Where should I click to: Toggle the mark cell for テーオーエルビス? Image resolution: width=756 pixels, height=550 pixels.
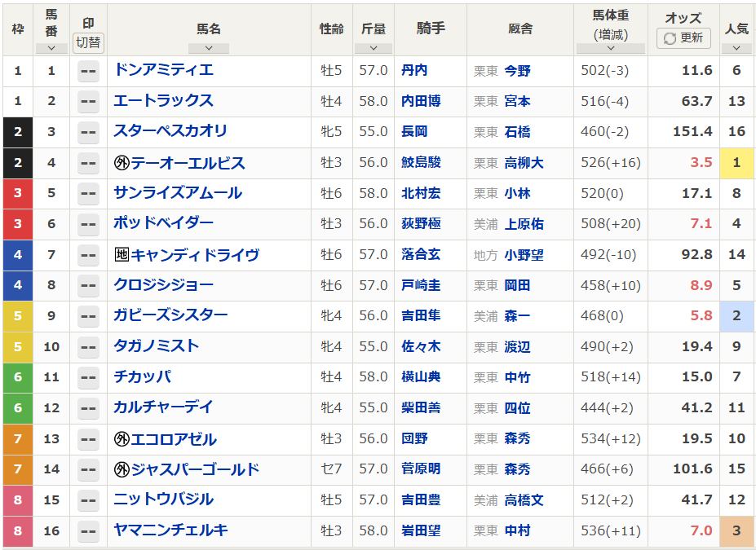click(87, 163)
